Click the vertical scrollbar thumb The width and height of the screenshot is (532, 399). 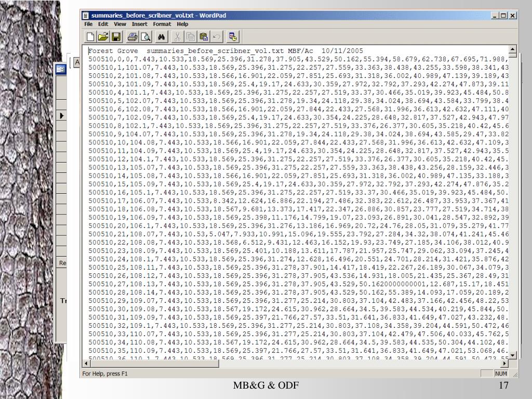pos(512,56)
